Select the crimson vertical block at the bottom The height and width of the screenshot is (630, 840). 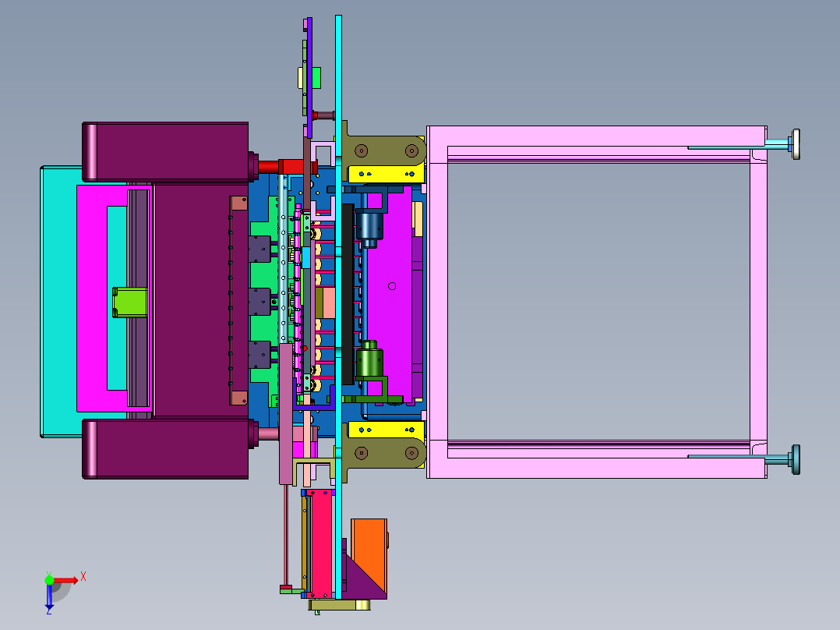(x=322, y=543)
